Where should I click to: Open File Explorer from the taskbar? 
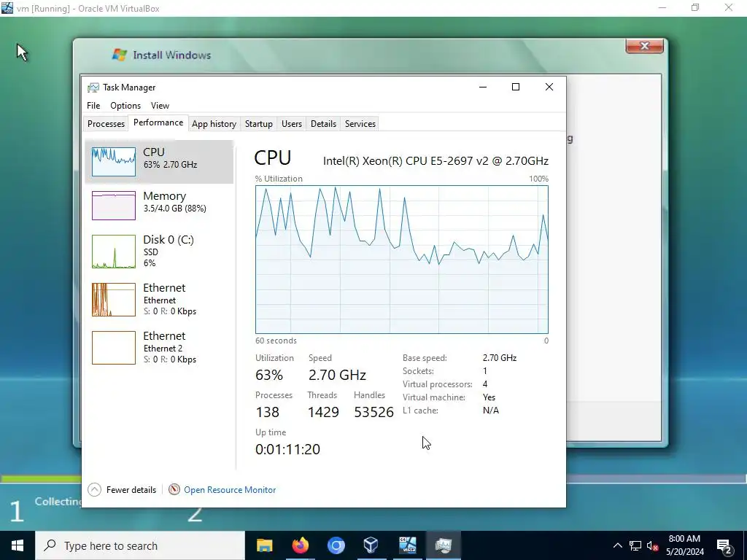264,545
